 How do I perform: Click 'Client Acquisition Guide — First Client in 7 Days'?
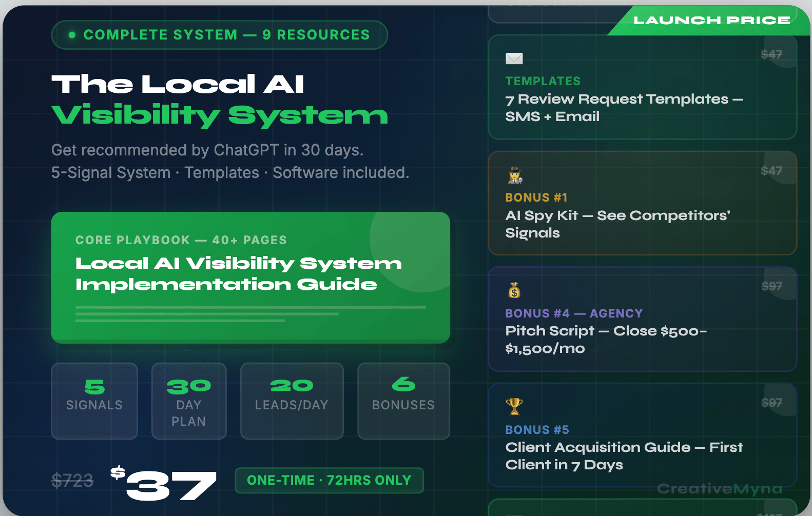[624, 456]
